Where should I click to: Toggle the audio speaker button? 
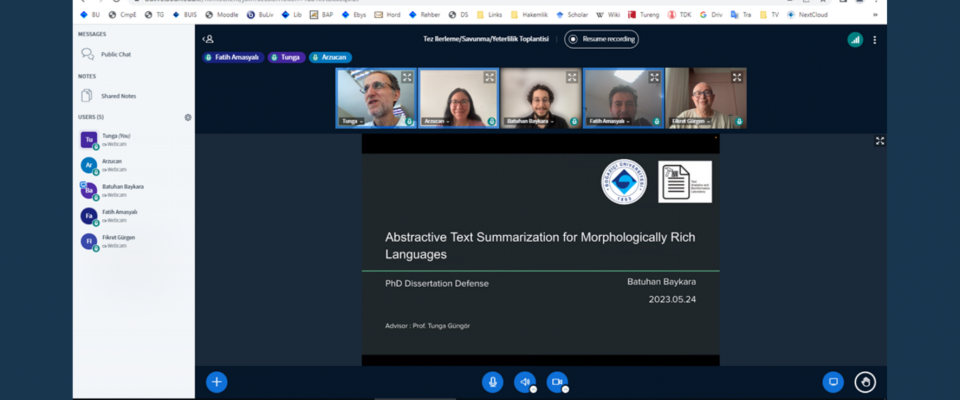(524, 382)
